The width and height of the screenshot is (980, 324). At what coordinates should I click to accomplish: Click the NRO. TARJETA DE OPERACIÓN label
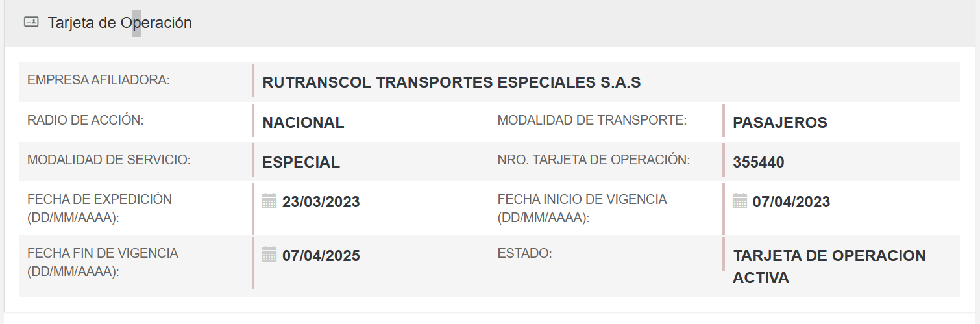coord(593,160)
